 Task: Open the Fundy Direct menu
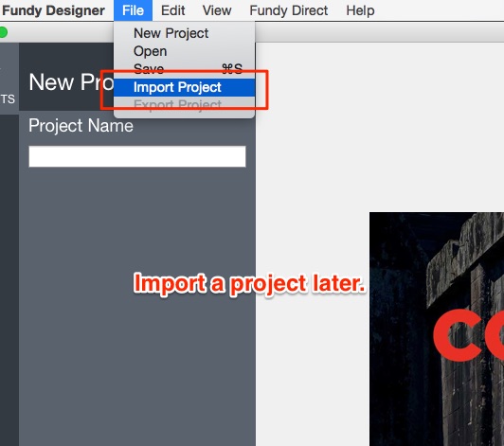(x=289, y=10)
